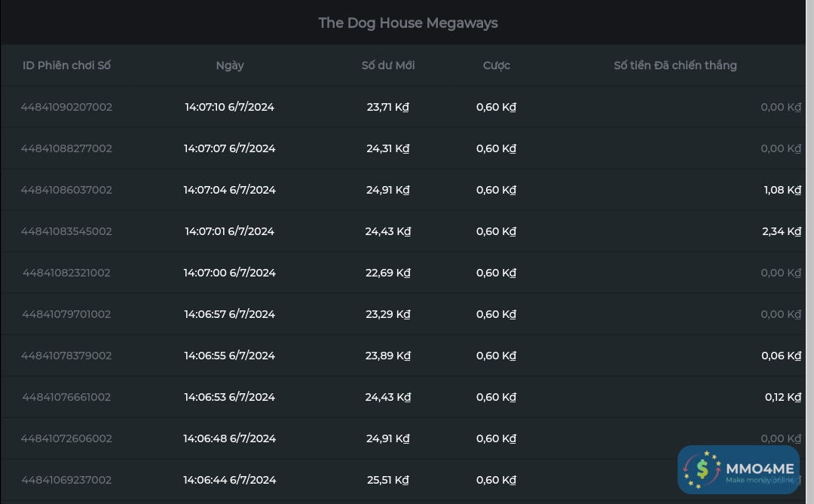814x504 pixels.
Task: Click the 'Số dư Mới' column header
Action: tap(388, 66)
